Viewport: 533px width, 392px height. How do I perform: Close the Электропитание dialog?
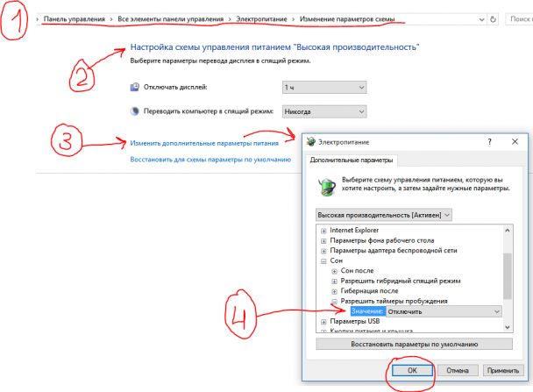coord(515,141)
